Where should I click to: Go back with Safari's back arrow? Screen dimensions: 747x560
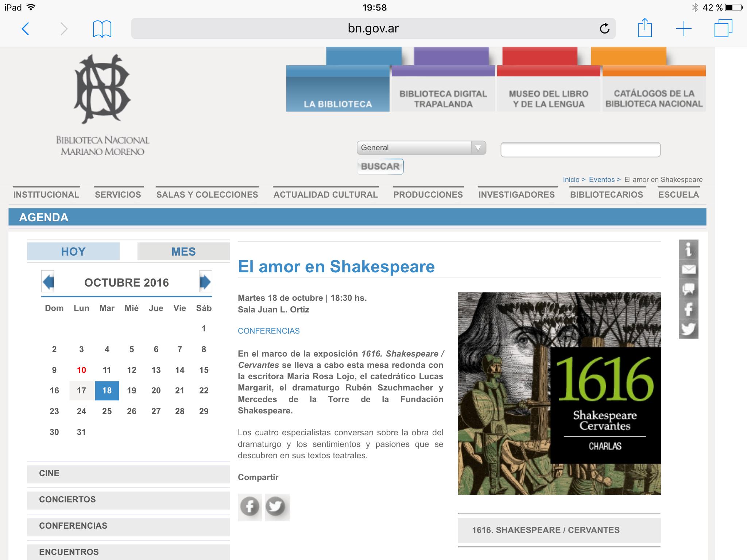pos(25,28)
